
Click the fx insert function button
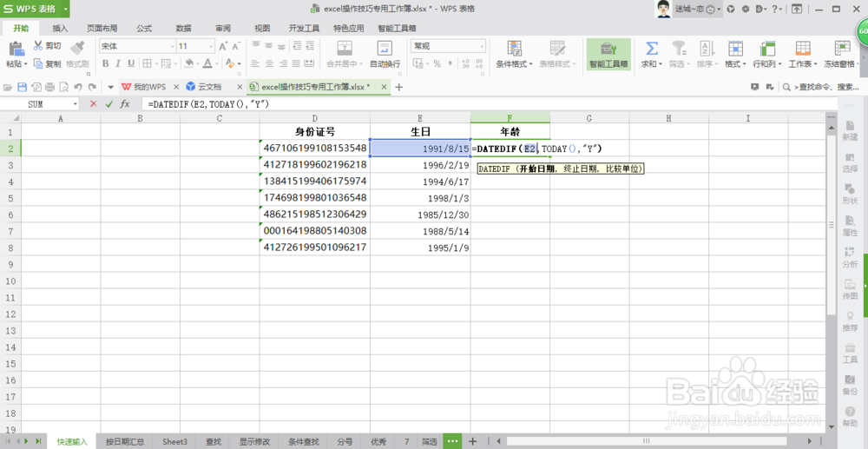(125, 103)
